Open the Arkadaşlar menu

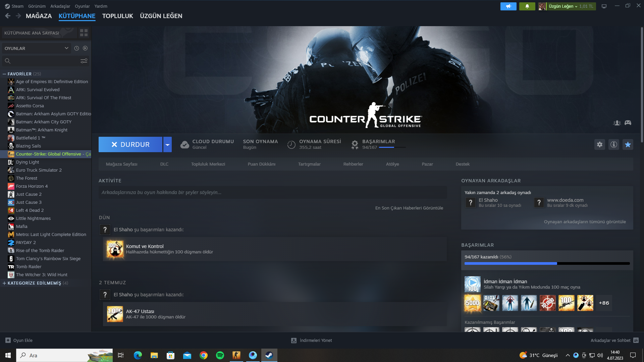[x=60, y=6]
